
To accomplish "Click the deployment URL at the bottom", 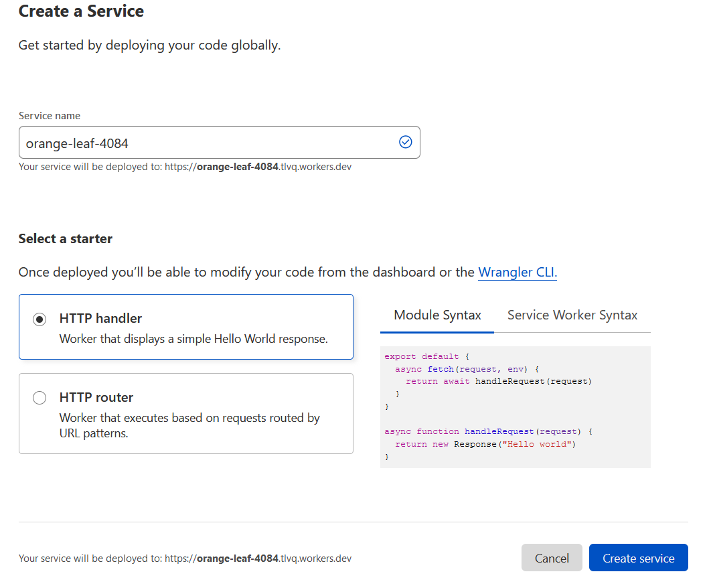I will [185, 558].
